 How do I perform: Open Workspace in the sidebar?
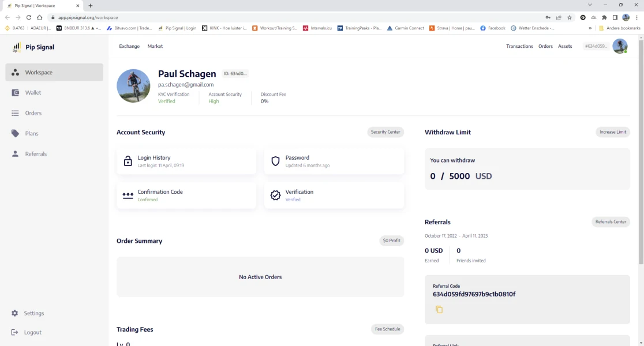pyautogui.click(x=54, y=72)
